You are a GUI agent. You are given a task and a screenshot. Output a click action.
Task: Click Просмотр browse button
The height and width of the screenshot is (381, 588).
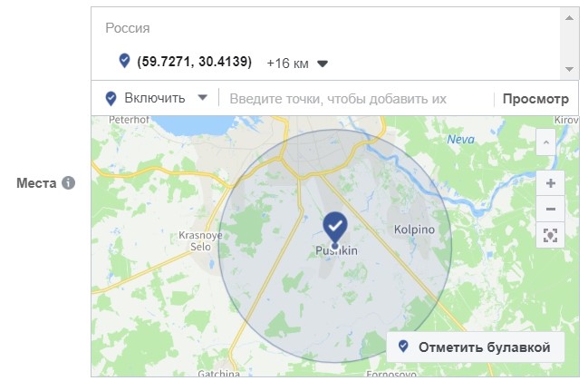click(x=535, y=99)
